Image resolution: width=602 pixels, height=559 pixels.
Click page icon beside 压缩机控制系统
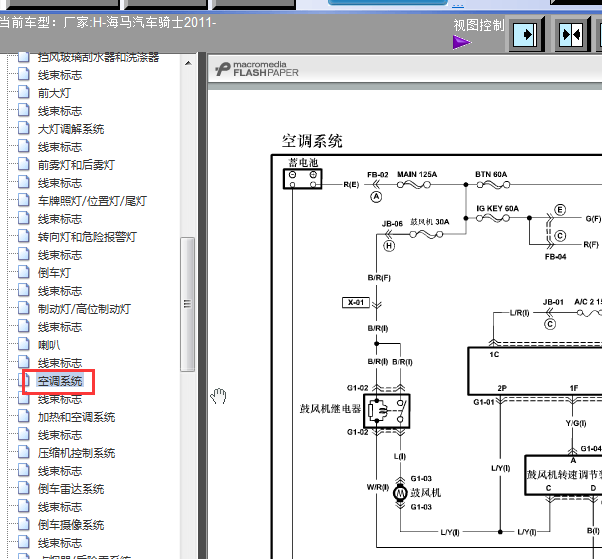(24, 452)
